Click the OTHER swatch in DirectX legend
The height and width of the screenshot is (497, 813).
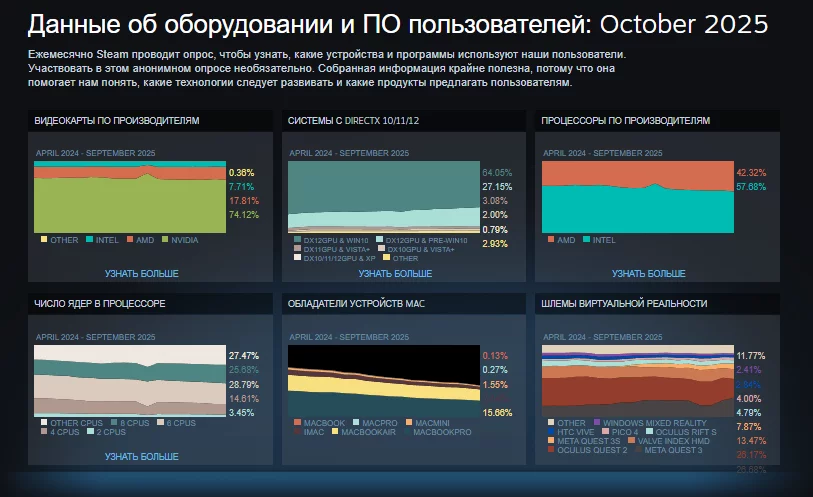(386, 258)
